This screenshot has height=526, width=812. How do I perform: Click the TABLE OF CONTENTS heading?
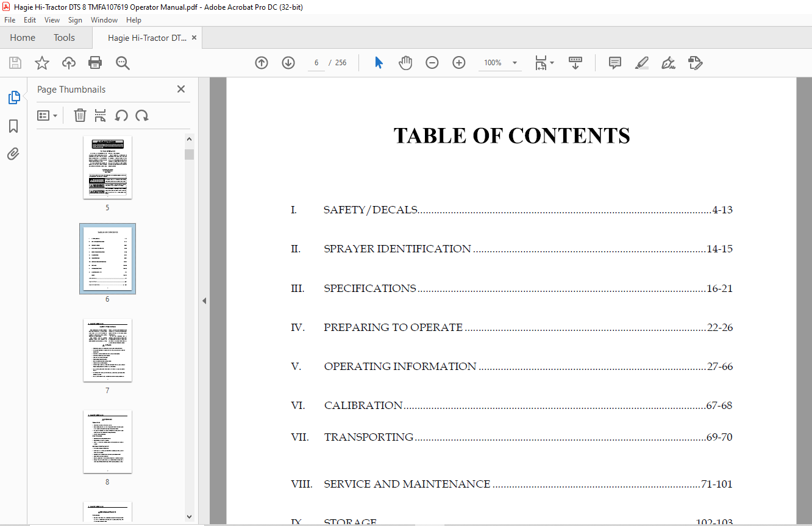click(x=511, y=135)
